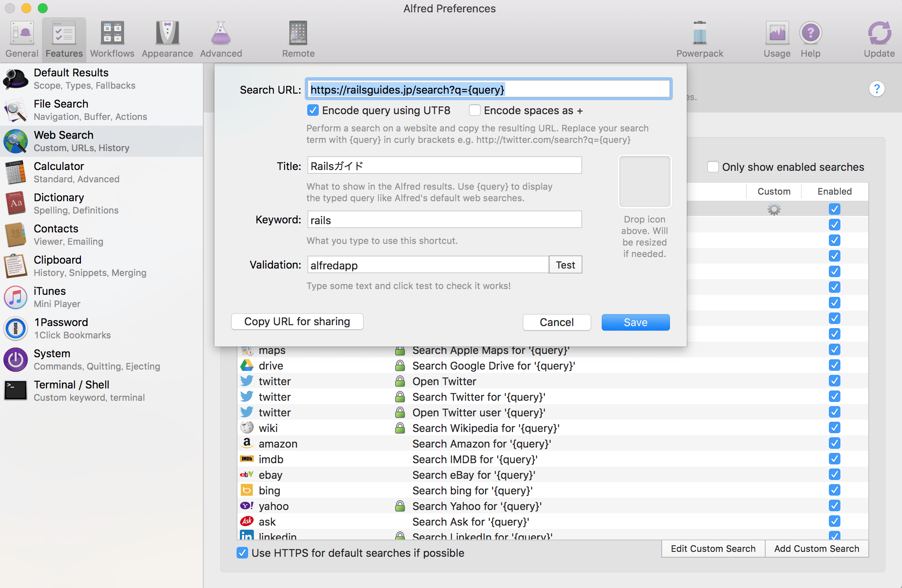This screenshot has height=588, width=902.
Task: Disable the bing search enabled checkbox
Action: pyautogui.click(x=834, y=490)
